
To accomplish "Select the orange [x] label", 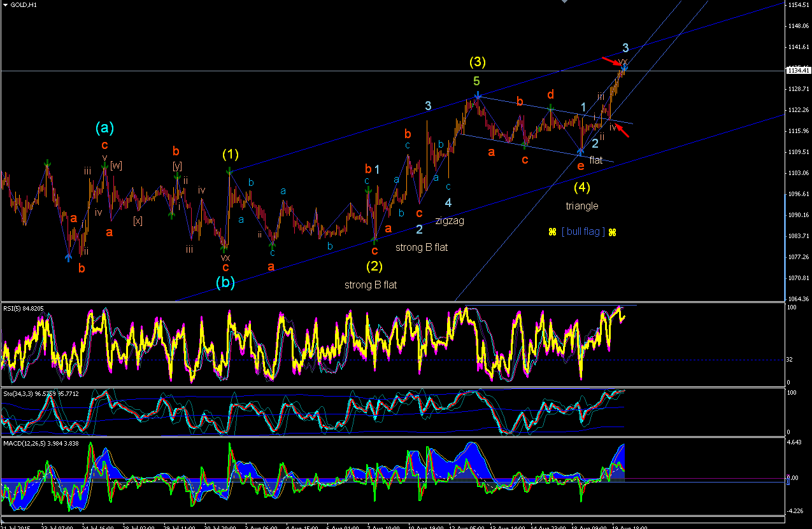I will pos(138,222).
